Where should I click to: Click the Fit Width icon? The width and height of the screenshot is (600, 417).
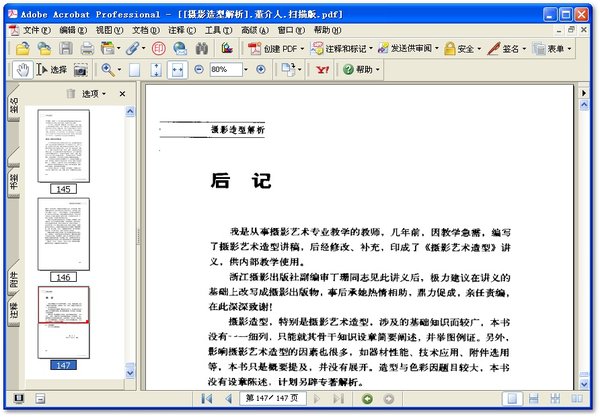click(177, 70)
